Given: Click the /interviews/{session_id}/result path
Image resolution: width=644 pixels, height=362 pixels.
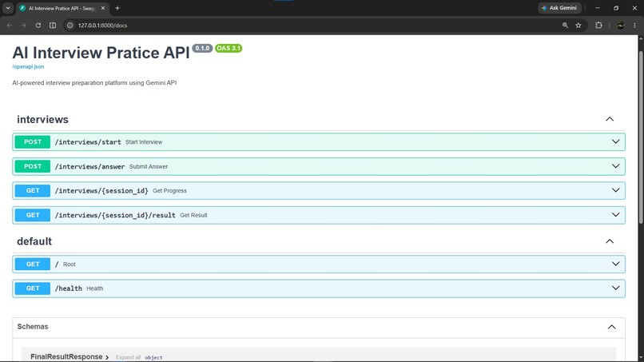Looking at the screenshot, I should (x=115, y=215).
